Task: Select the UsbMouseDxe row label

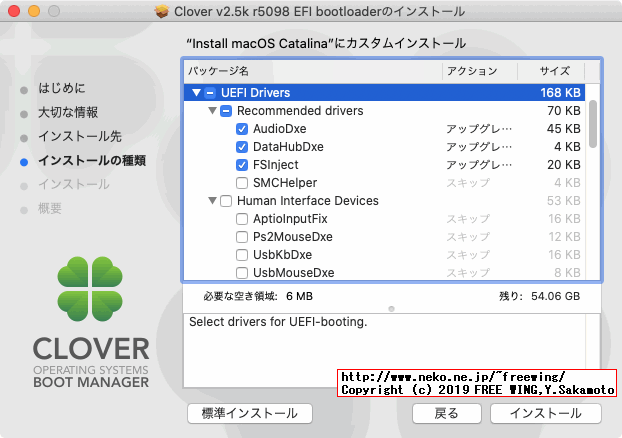Action: tap(294, 273)
